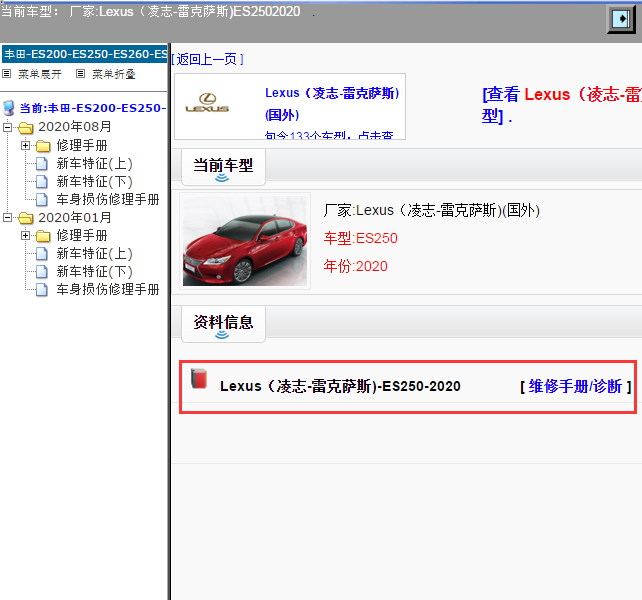Click the 菜单折叠 collapse-all icon
642x600 pixels.
pyautogui.click(x=80, y=74)
